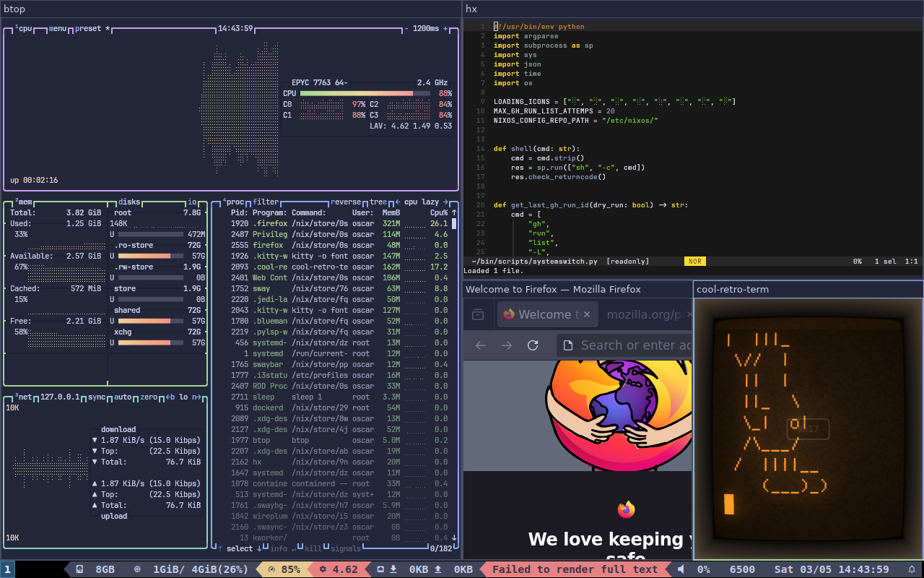The image size is (924, 578).
Task: Click the 6500 value in status bar
Action: (x=742, y=569)
